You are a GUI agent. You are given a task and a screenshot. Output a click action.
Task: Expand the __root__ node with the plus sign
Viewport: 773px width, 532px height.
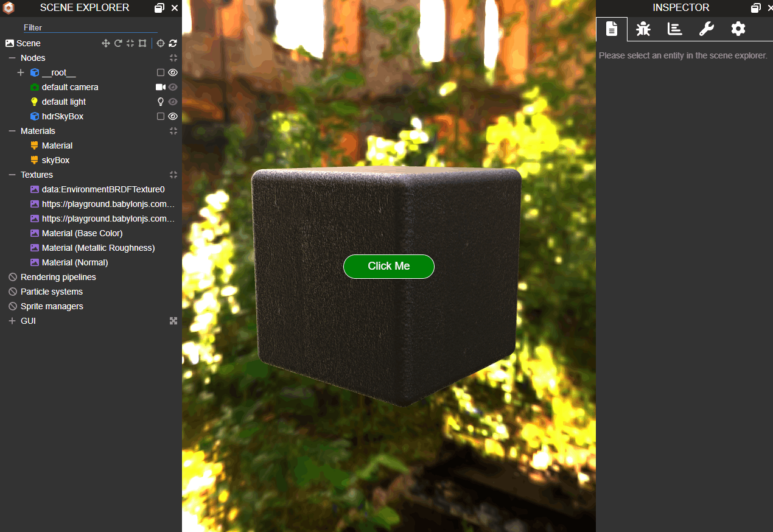(21, 72)
